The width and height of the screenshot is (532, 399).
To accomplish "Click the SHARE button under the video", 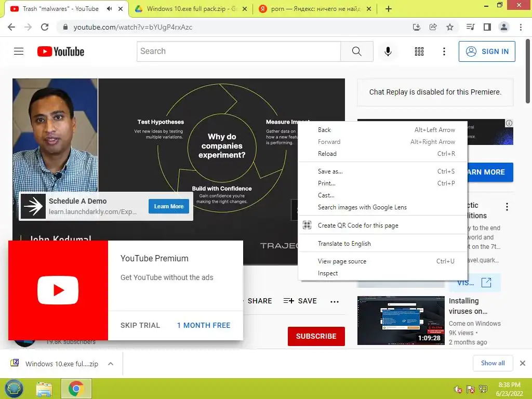I will (260, 301).
